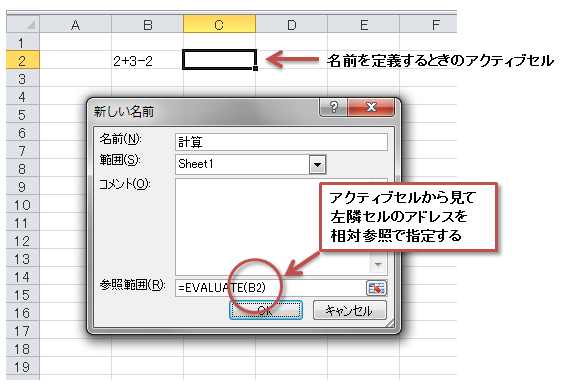Image resolution: width=568 pixels, height=390 pixels.
Task: Close the 新しい名前 dialog
Action: 371,107
